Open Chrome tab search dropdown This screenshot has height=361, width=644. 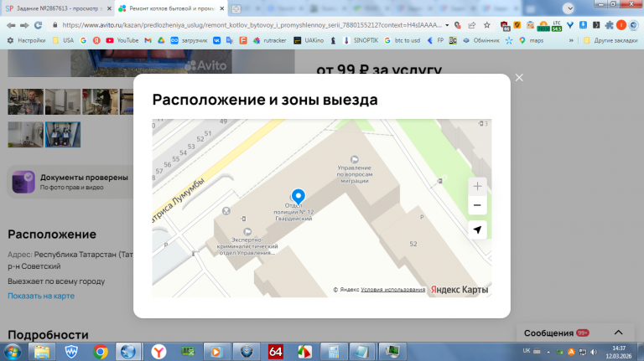tap(569, 8)
